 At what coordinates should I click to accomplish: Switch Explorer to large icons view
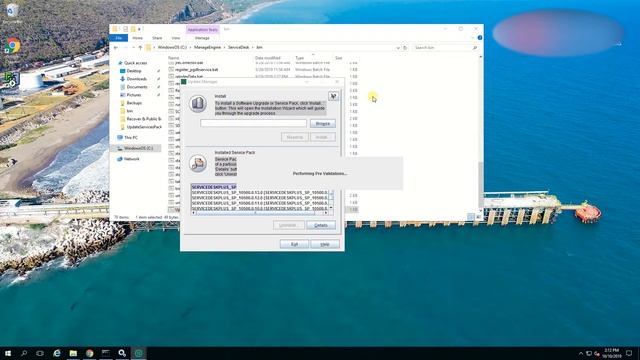tap(478, 217)
